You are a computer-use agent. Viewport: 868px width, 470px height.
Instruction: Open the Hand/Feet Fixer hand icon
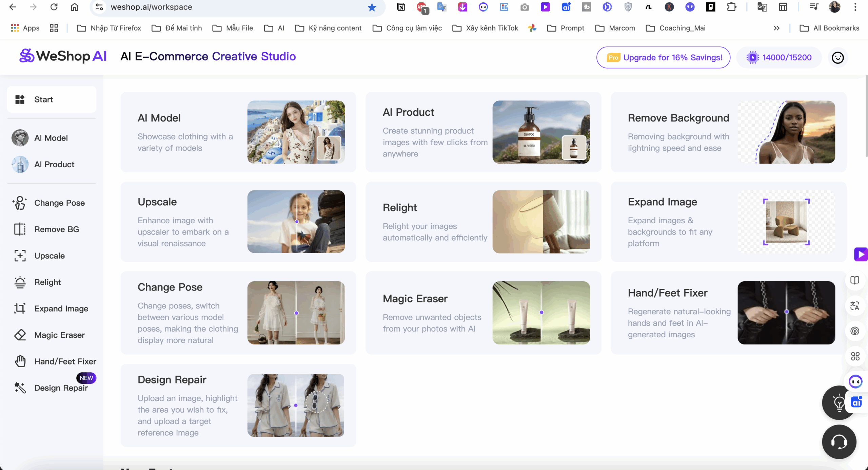click(20, 362)
